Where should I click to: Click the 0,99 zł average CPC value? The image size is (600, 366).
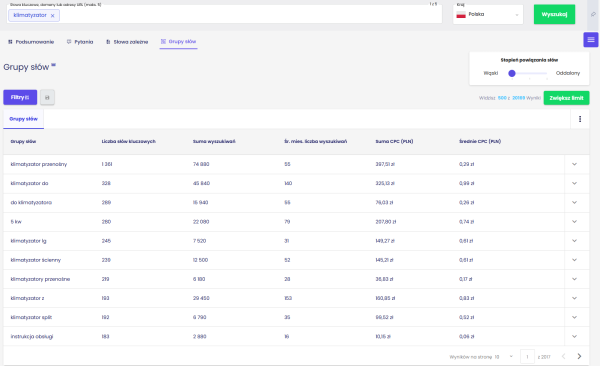(x=466, y=183)
